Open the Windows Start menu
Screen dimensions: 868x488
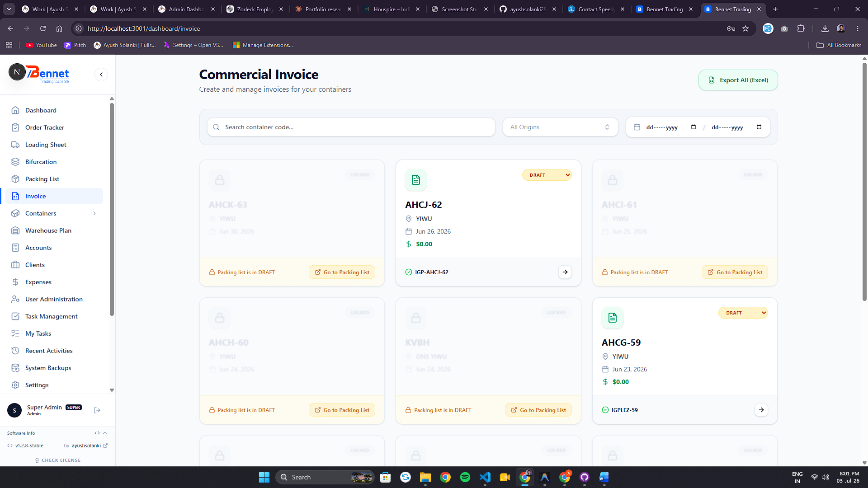(264, 477)
